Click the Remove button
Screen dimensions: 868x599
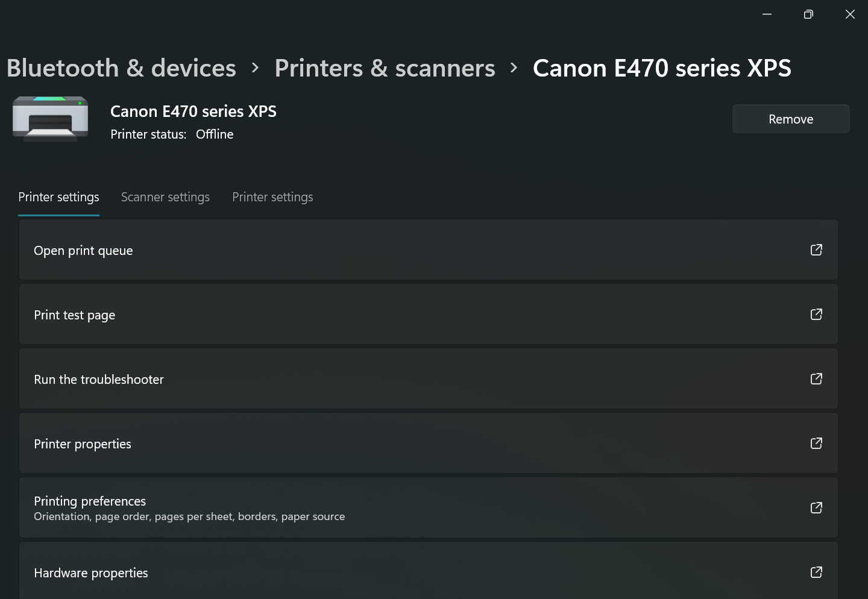[791, 119]
